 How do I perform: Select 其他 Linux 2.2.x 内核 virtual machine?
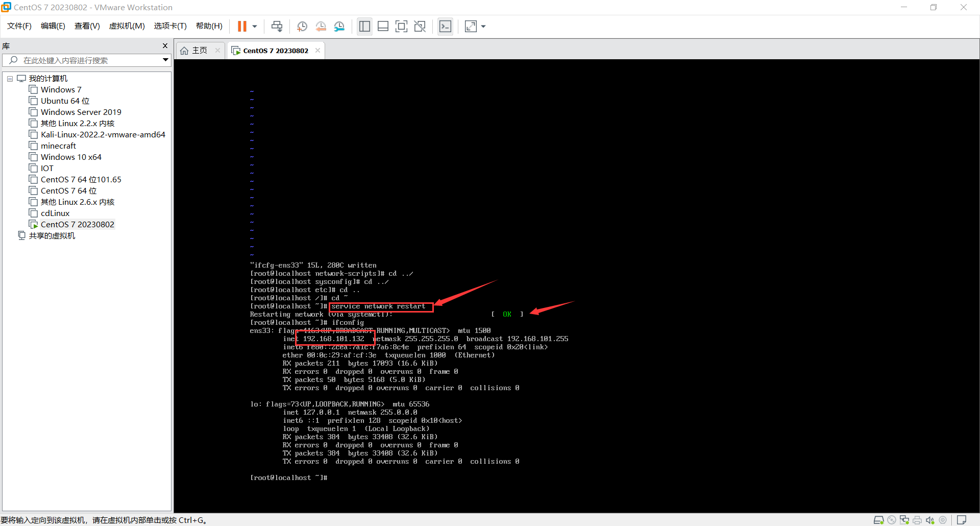[77, 124]
